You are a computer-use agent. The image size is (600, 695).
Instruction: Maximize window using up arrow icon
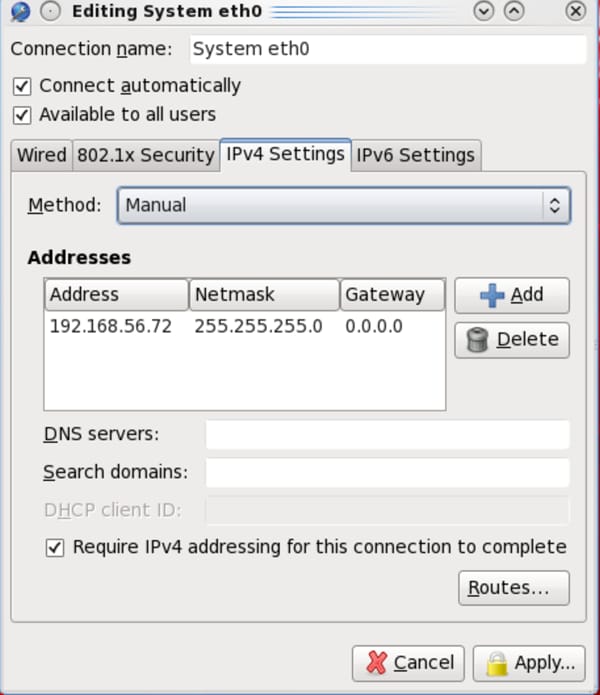(513, 11)
